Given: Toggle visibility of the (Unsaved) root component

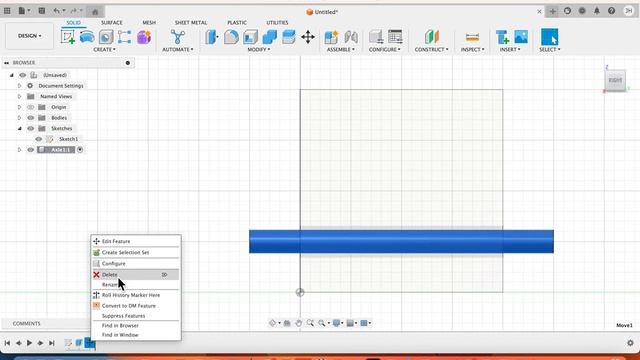Looking at the screenshot, I should (x=22, y=75).
